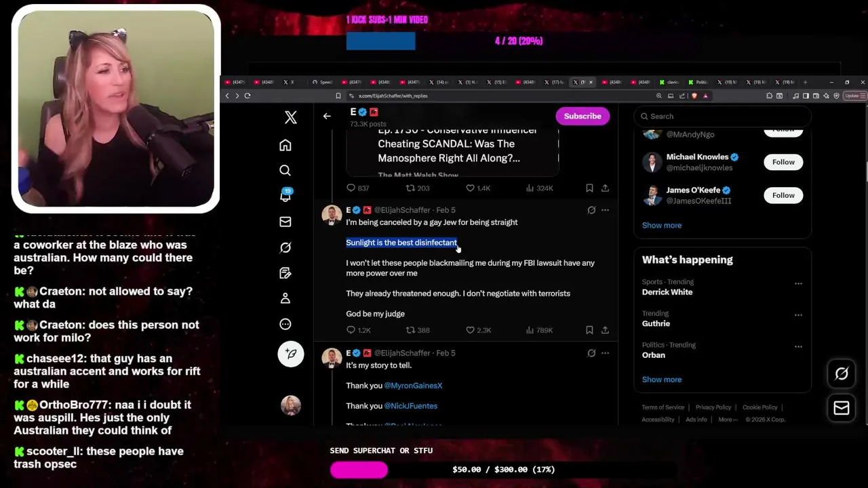Follow James O'Keefe
Image resolution: width=868 pixels, height=488 pixels.
point(783,195)
